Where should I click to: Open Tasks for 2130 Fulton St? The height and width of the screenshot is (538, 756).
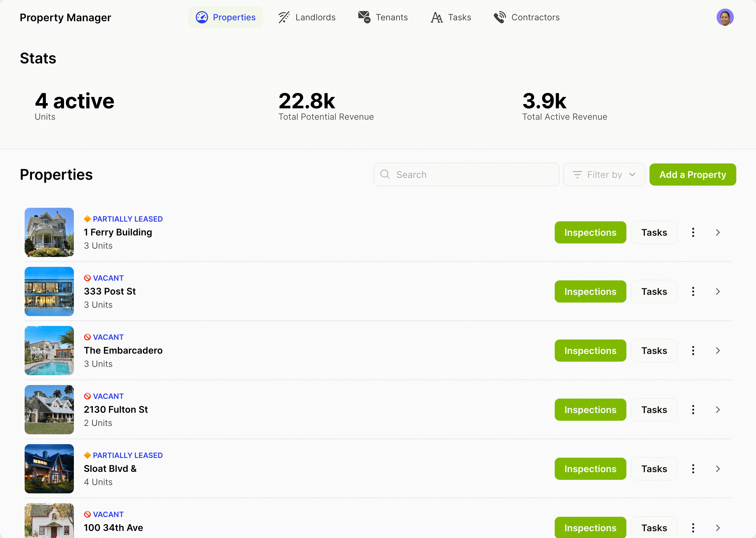pos(654,409)
